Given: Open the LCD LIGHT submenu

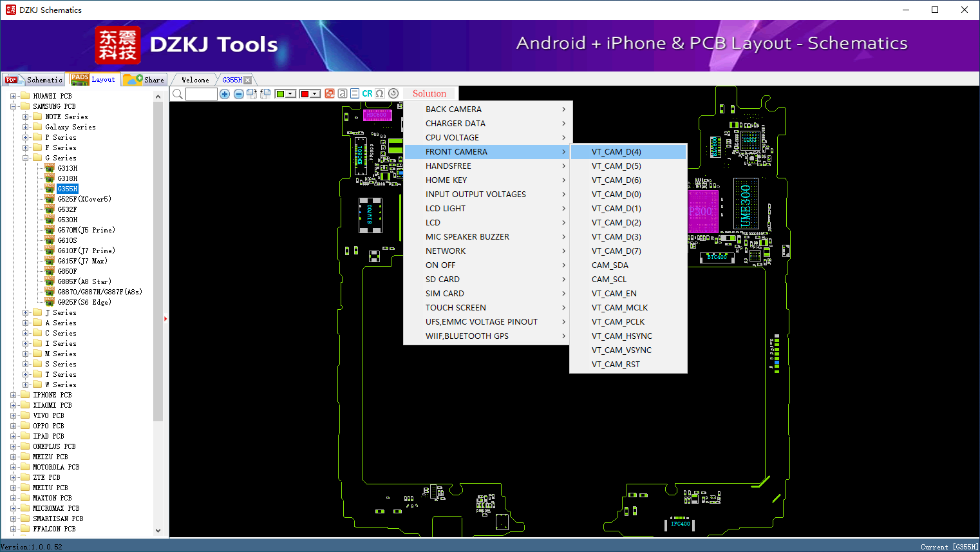Looking at the screenshot, I should point(487,209).
